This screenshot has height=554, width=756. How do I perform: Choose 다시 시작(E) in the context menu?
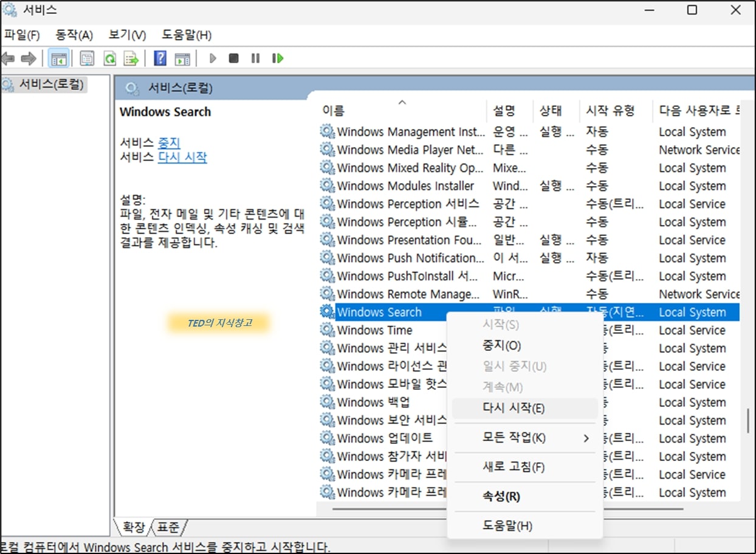(525, 408)
